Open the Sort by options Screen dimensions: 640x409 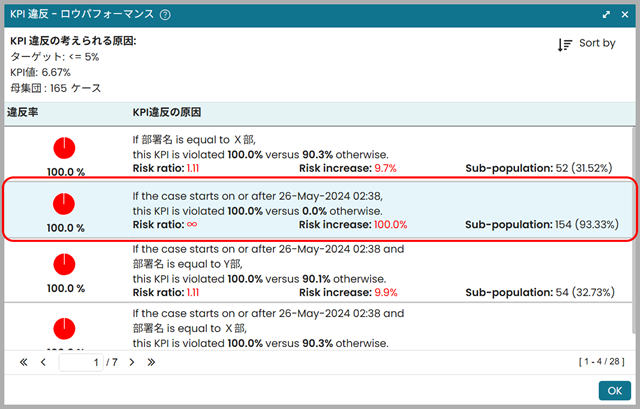587,44
